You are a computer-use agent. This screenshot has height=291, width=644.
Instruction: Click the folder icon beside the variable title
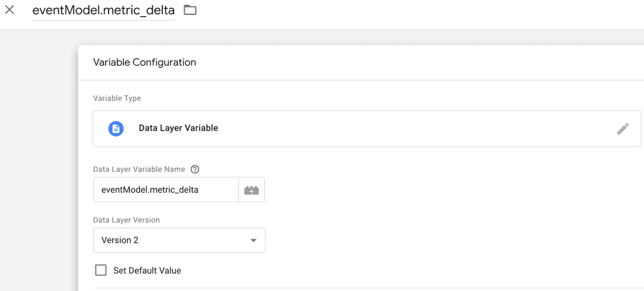[190, 10]
